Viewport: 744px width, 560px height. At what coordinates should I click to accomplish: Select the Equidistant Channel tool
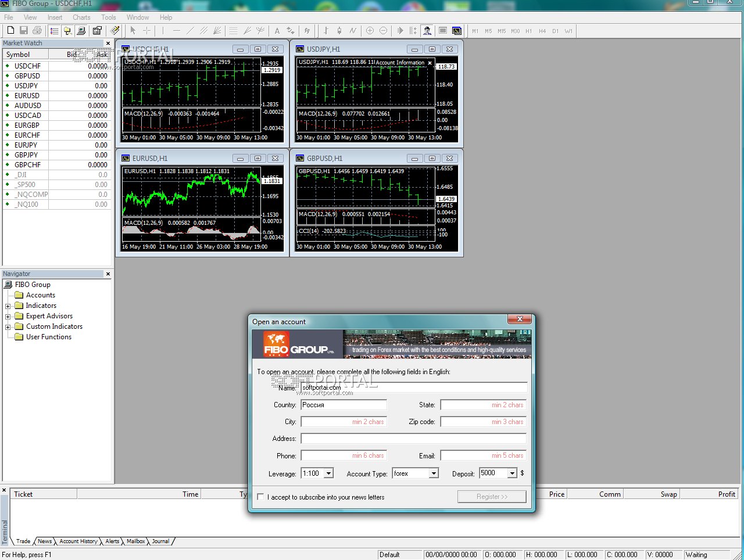point(203,30)
